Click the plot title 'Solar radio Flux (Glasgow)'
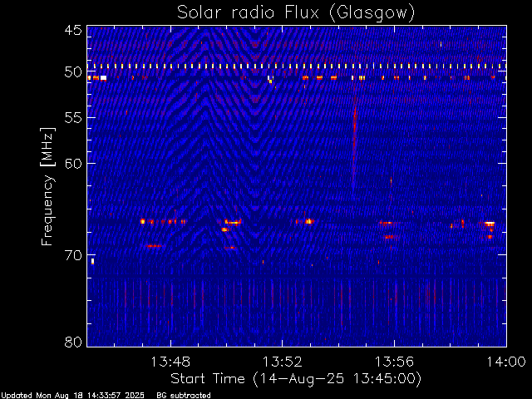 pyautogui.click(x=296, y=13)
